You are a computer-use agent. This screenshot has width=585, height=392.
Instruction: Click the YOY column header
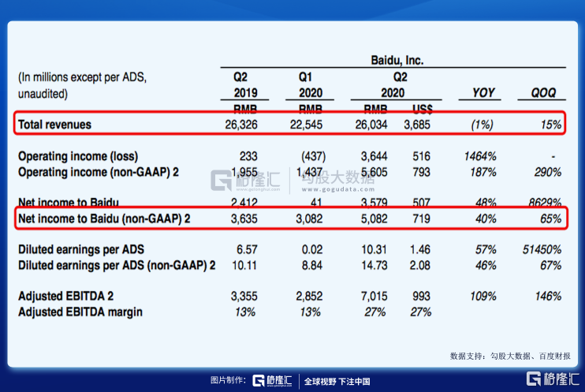pos(483,93)
